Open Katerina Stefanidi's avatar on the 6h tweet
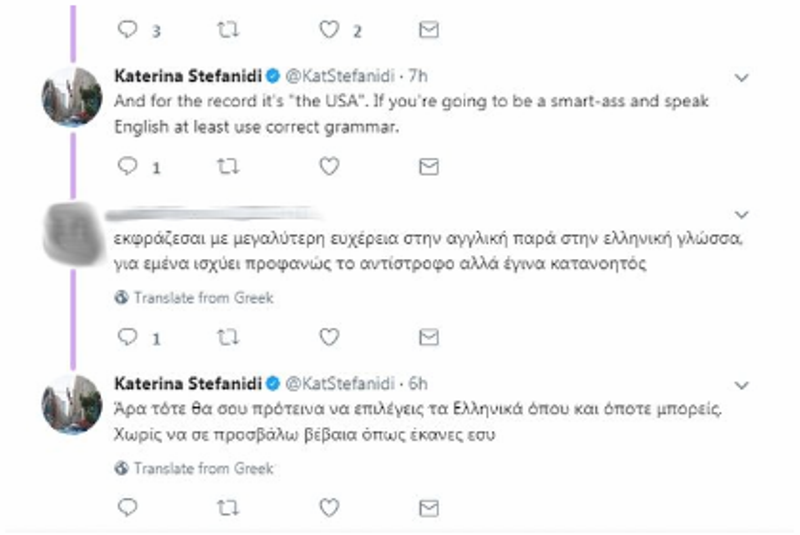 tap(71, 404)
